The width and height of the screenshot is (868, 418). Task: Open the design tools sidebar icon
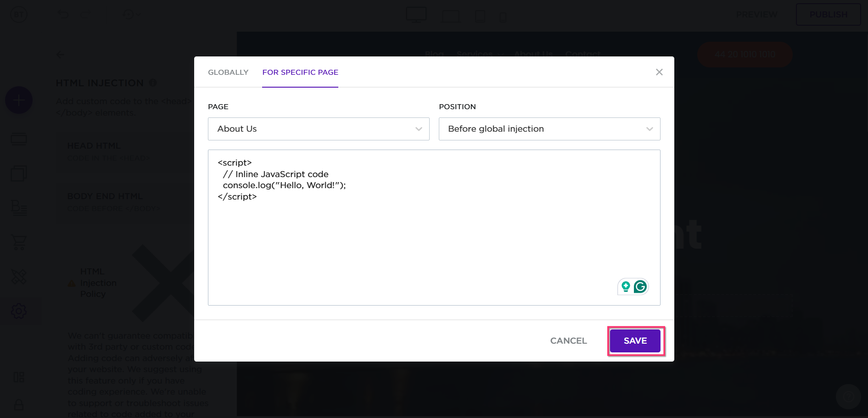point(19,277)
